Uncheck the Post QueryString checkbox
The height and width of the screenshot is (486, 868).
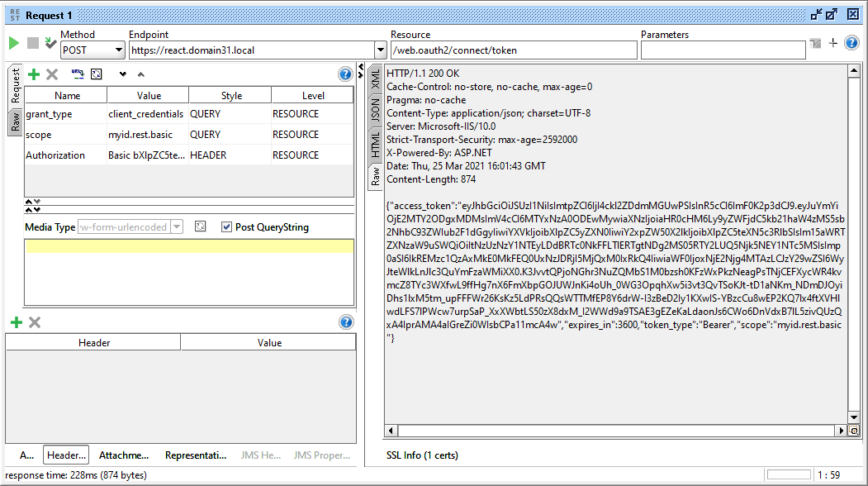point(226,227)
